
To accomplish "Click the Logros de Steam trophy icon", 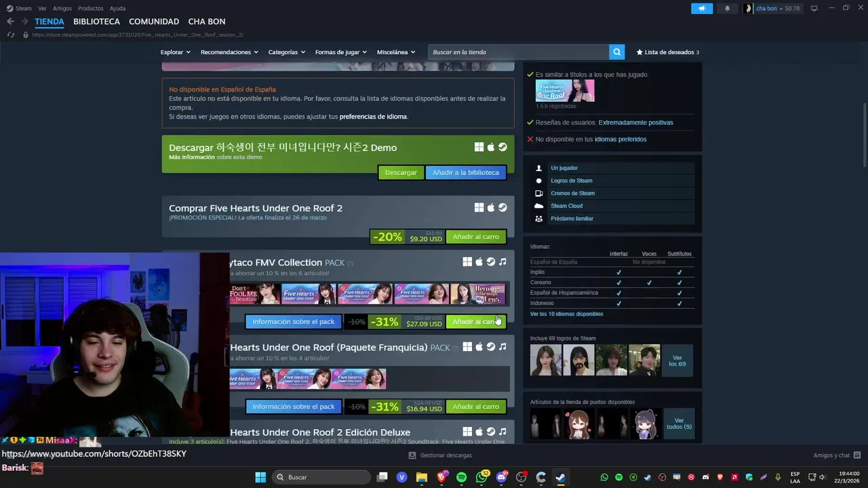I will (x=539, y=181).
